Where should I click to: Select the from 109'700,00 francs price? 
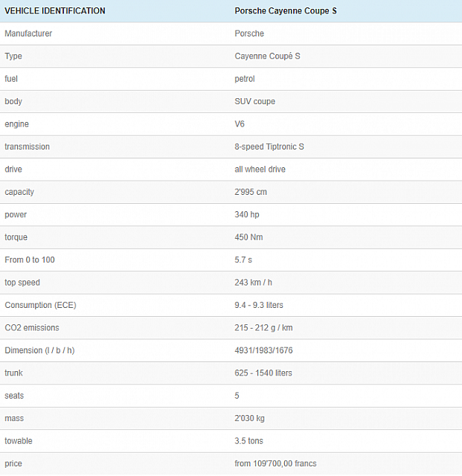point(275,463)
